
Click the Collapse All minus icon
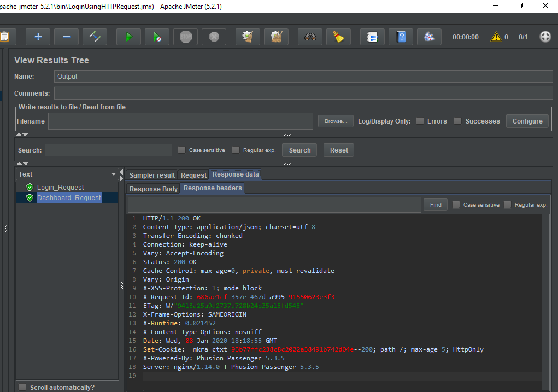coord(66,37)
